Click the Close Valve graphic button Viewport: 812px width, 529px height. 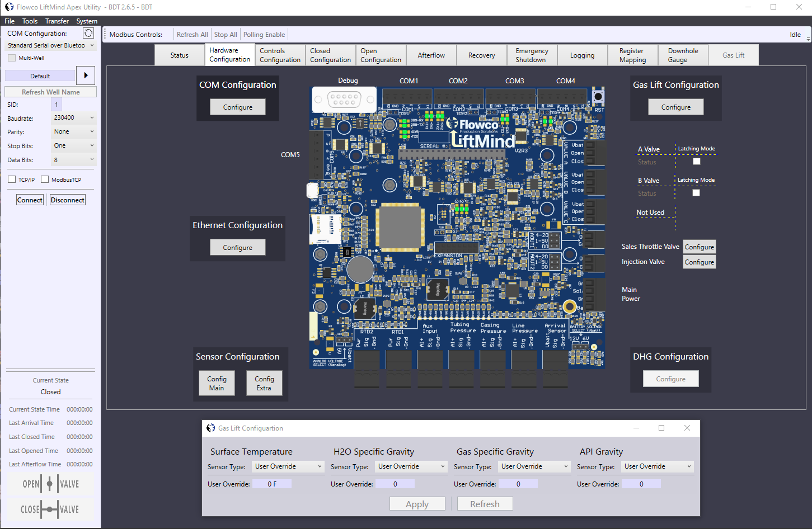[50, 509]
